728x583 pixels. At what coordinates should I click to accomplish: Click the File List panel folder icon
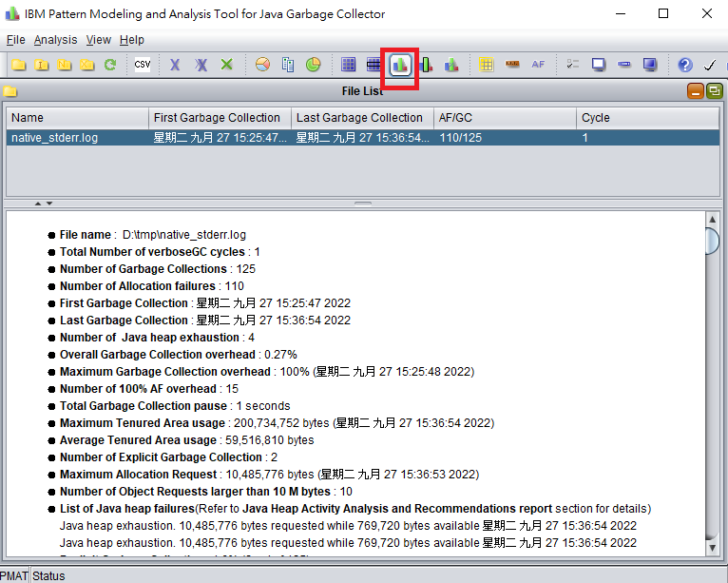click(x=10, y=91)
